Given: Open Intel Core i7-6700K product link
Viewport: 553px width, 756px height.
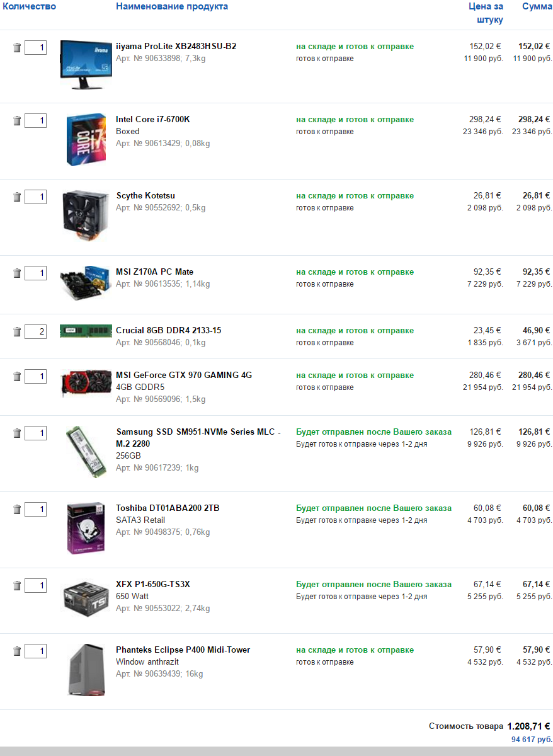Looking at the screenshot, I should (x=152, y=119).
